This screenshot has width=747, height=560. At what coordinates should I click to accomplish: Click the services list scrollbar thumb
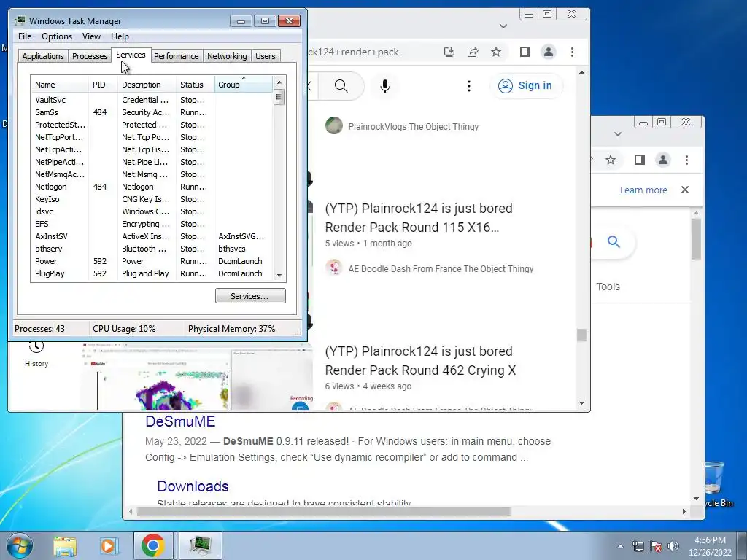pyautogui.click(x=279, y=97)
